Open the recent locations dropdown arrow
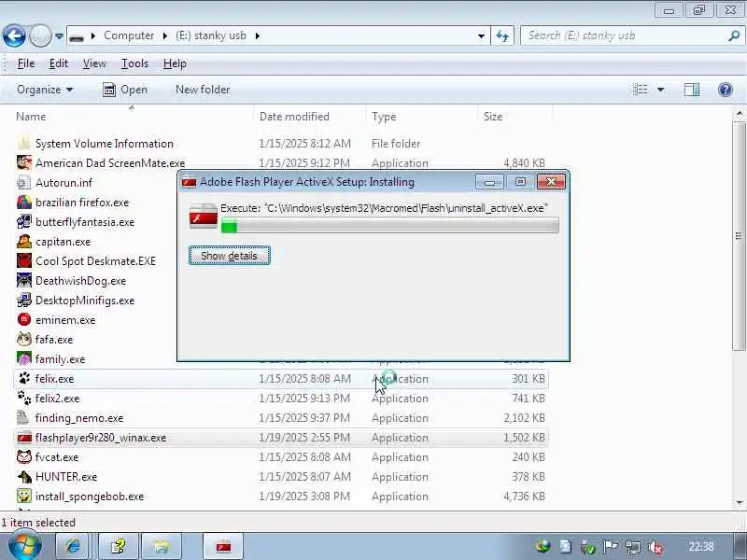Viewport: 747px width, 560px height. click(59, 35)
